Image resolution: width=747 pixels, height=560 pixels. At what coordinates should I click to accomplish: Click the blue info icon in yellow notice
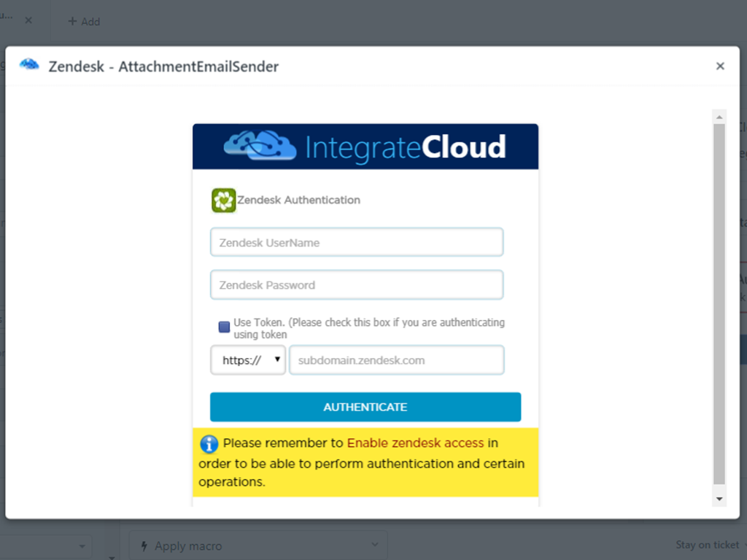click(209, 443)
